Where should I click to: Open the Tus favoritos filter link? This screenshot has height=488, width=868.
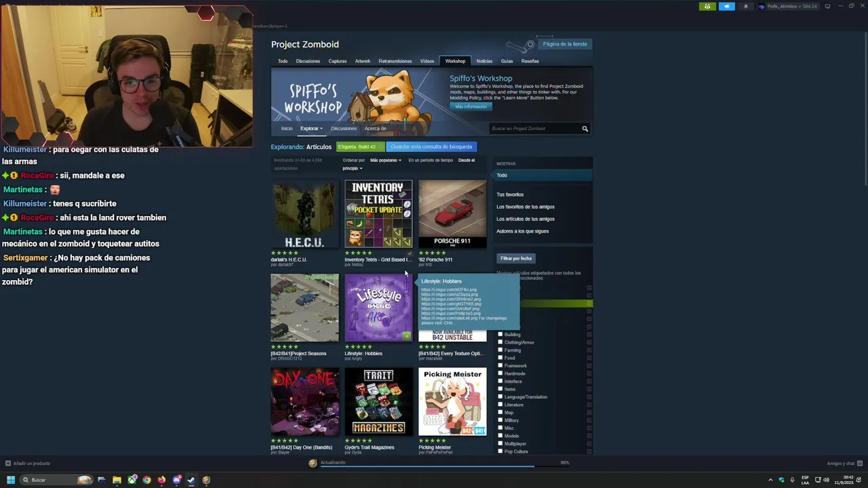click(510, 195)
